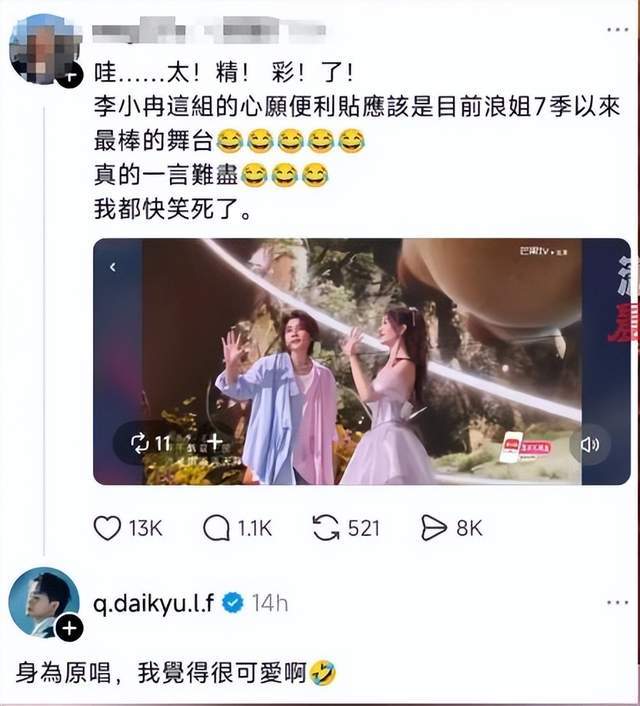Like the post with 13K hearts
This screenshot has height=706, width=640.
(107, 528)
